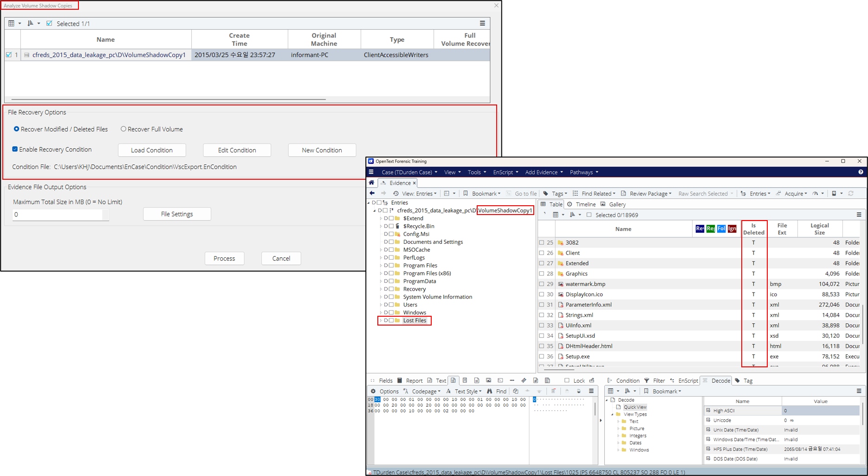This screenshot has height=476, width=868.
Task: Uncheck the VolumeShadowCopy1 row checkbox in the dialog
Action: pos(9,55)
